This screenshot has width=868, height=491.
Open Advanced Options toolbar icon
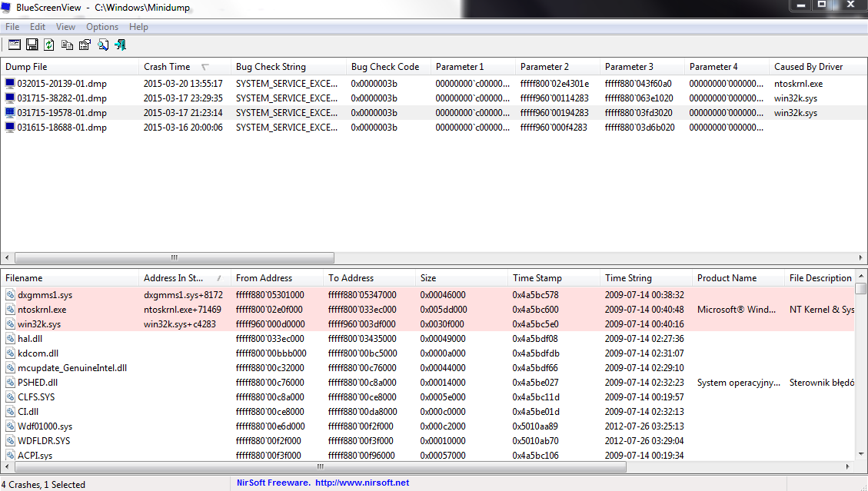[x=15, y=45]
